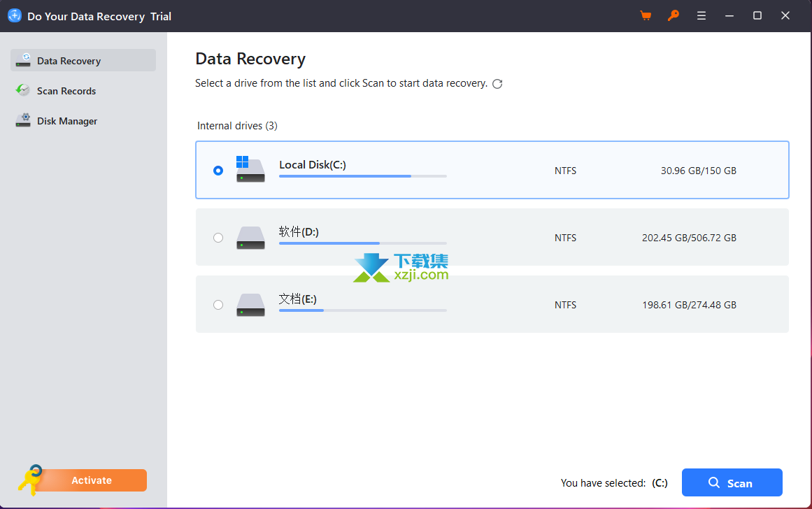Click 30.96 GB/150 GB size value
This screenshot has width=812, height=509.
coord(698,171)
